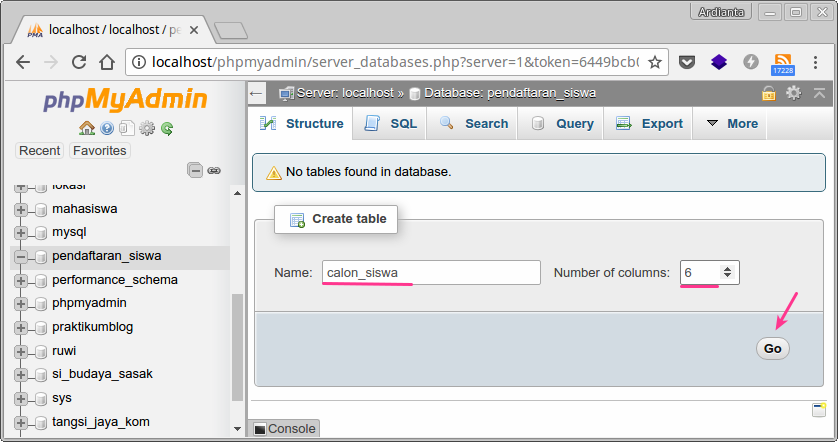
Task: Click the orange lock icon in header
Action: (768, 93)
